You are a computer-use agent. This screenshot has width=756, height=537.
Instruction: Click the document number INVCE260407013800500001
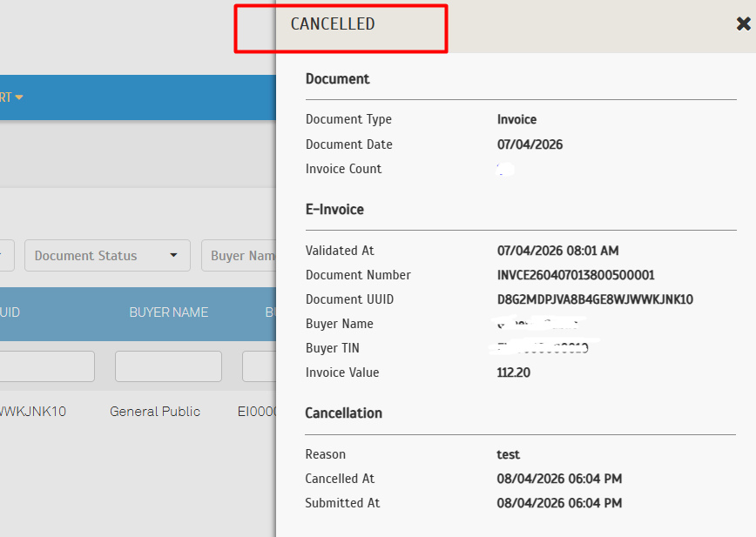pos(576,275)
